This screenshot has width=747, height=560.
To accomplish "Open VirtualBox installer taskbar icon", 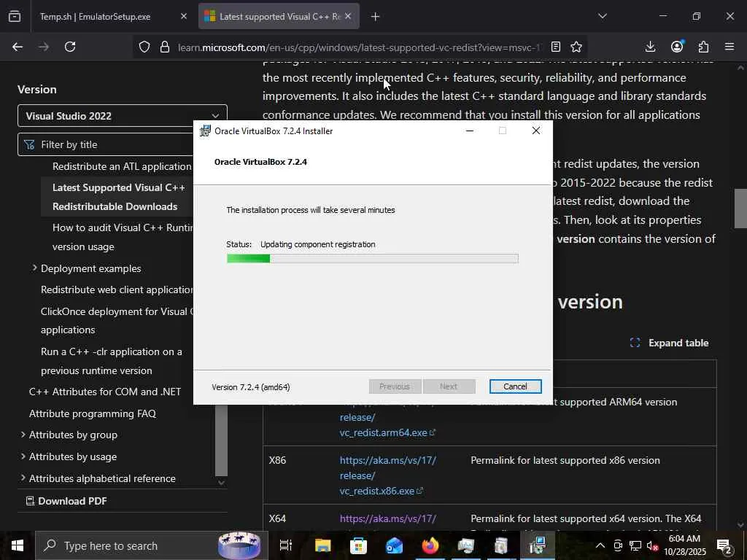I will pos(537,545).
